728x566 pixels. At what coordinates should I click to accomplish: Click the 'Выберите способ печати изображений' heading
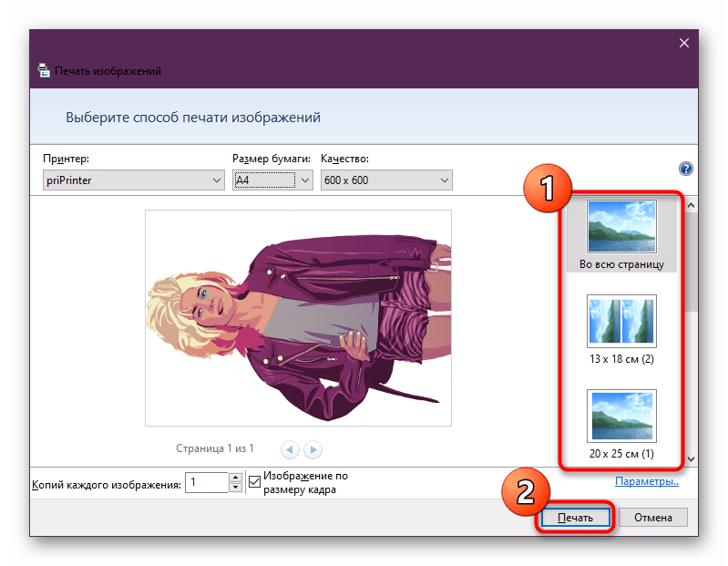pyautogui.click(x=193, y=118)
